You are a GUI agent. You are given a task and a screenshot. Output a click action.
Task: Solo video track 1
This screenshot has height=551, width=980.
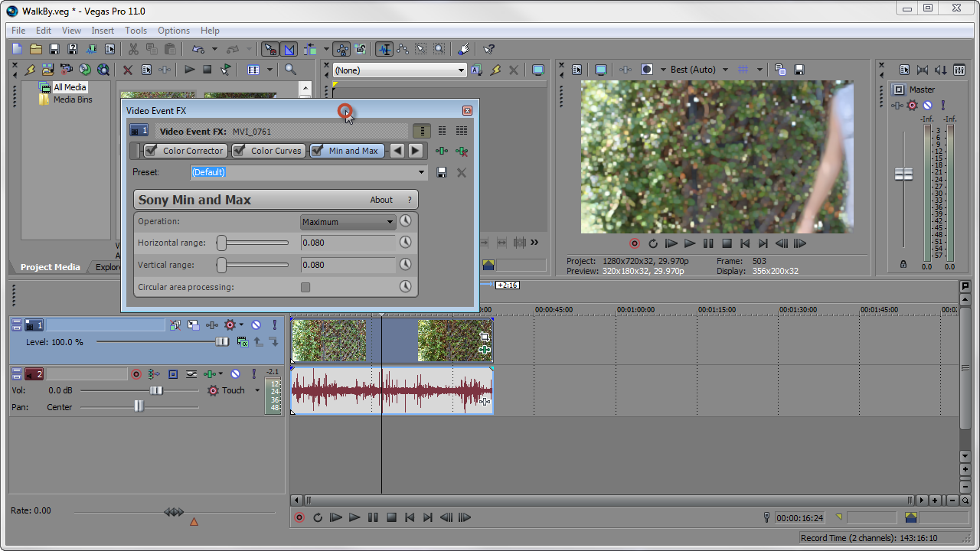coord(275,325)
